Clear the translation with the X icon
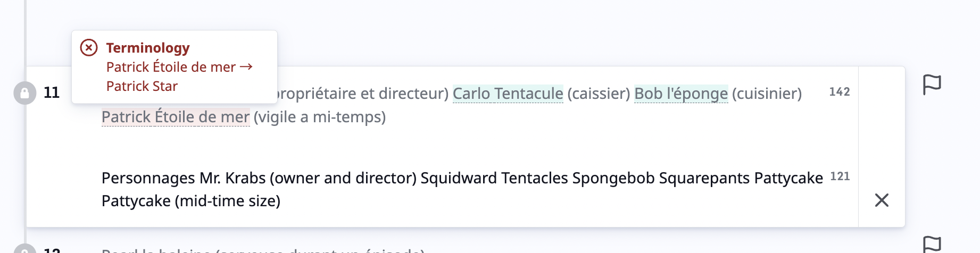The image size is (980, 253). pos(882,200)
